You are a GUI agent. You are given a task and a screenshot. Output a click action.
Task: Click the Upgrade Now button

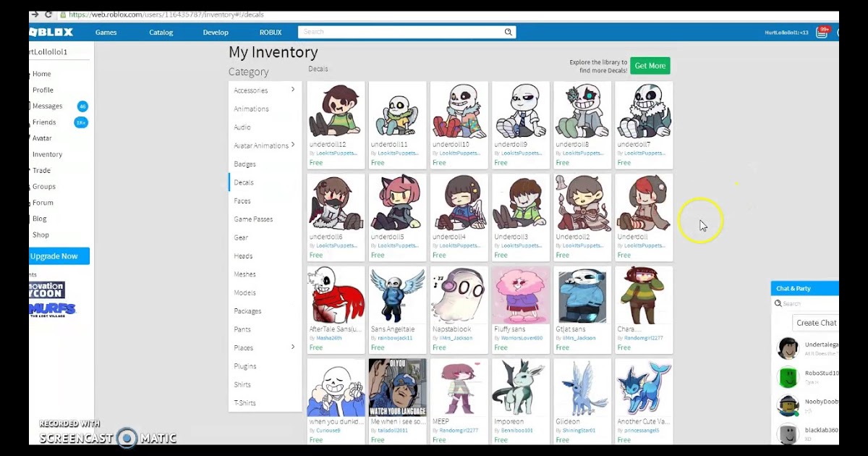59,256
